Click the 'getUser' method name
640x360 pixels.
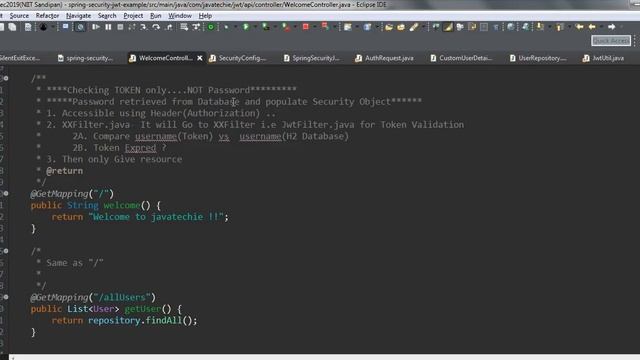(x=143, y=309)
